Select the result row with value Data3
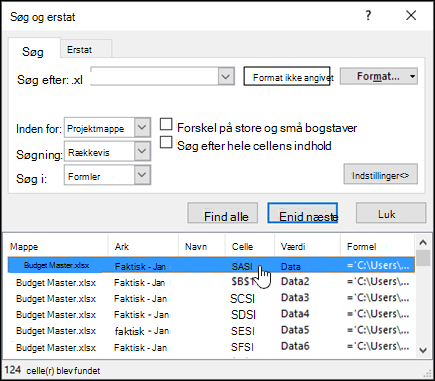435x381 pixels. coord(211,298)
